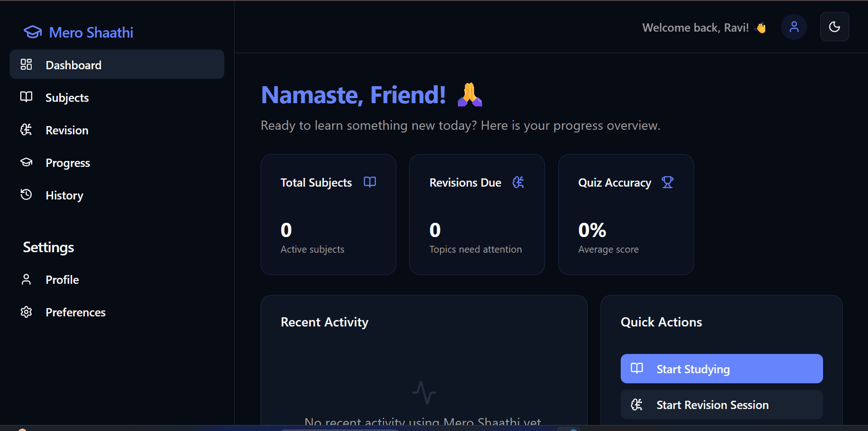Click the Dashboard grid icon in sidebar
868x431 pixels.
coord(26,64)
